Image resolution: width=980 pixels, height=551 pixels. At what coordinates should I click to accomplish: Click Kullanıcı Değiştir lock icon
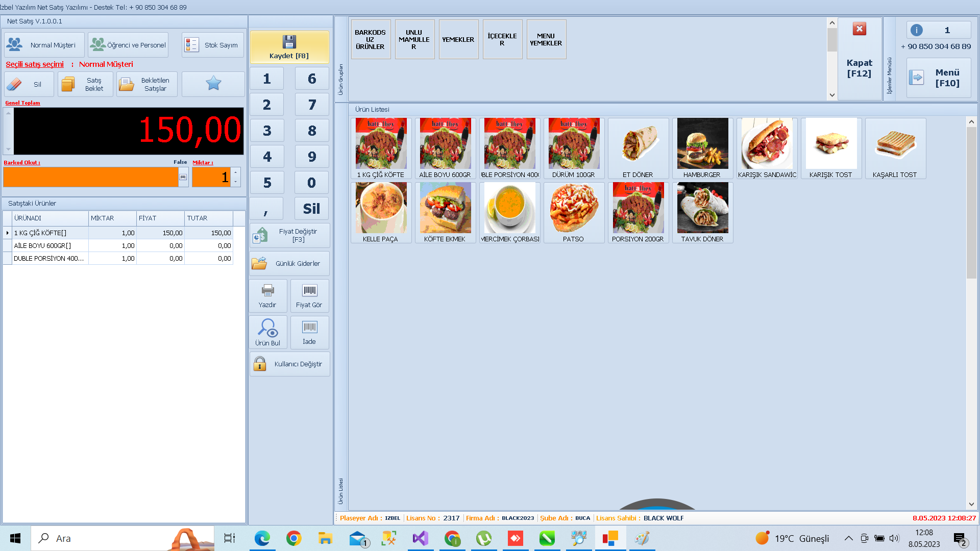(260, 364)
